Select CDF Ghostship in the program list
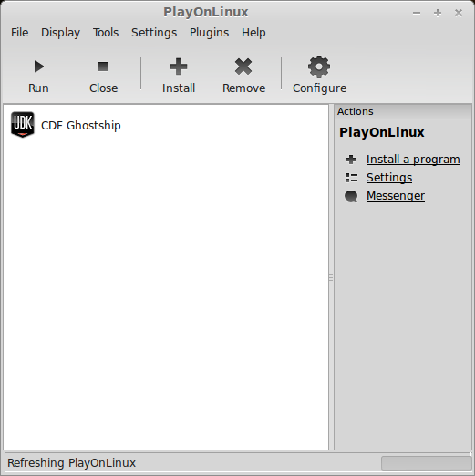This screenshot has height=476, width=475. (x=81, y=125)
